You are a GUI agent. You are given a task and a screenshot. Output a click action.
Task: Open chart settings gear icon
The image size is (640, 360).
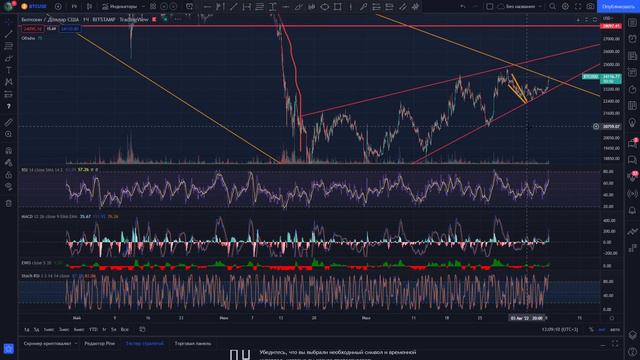[565, 7]
